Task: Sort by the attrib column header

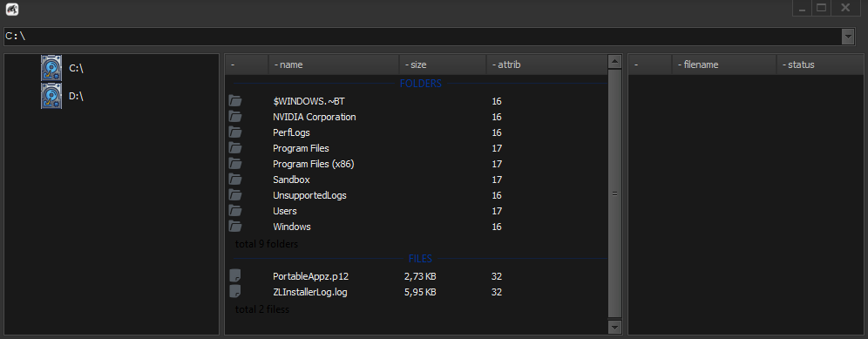Action: [547, 64]
